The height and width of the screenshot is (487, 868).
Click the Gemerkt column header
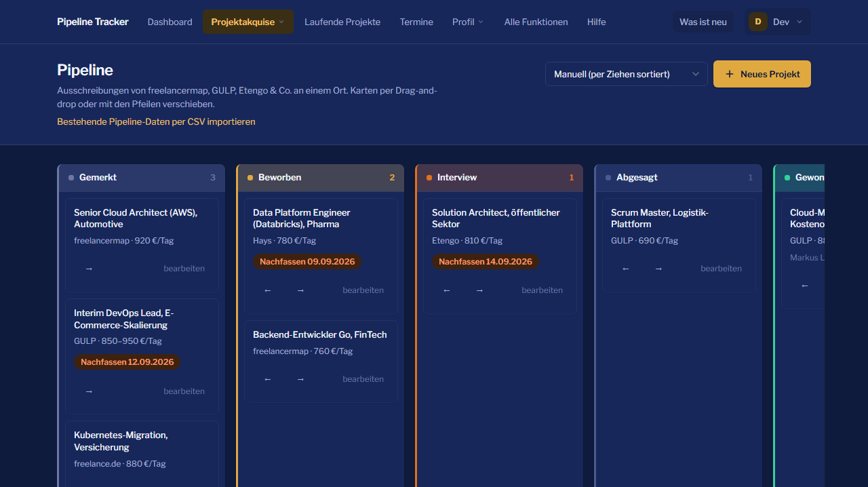click(x=142, y=178)
